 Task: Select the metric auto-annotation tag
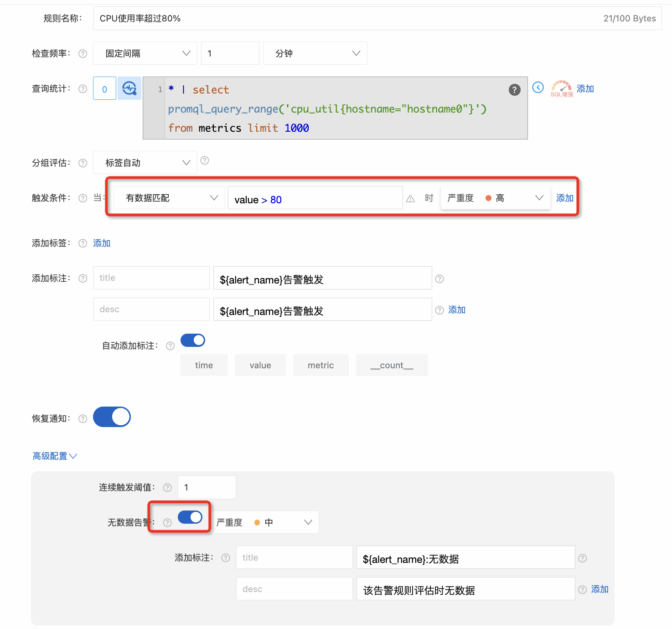point(321,365)
